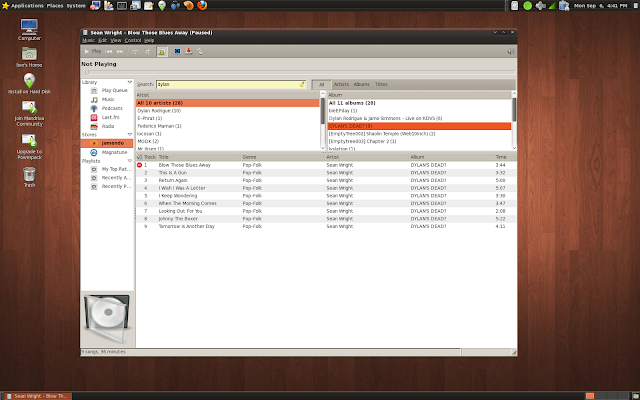The width and height of the screenshot is (640, 400).
Task: Skip to previous track in toolbar
Action: click(x=109, y=51)
